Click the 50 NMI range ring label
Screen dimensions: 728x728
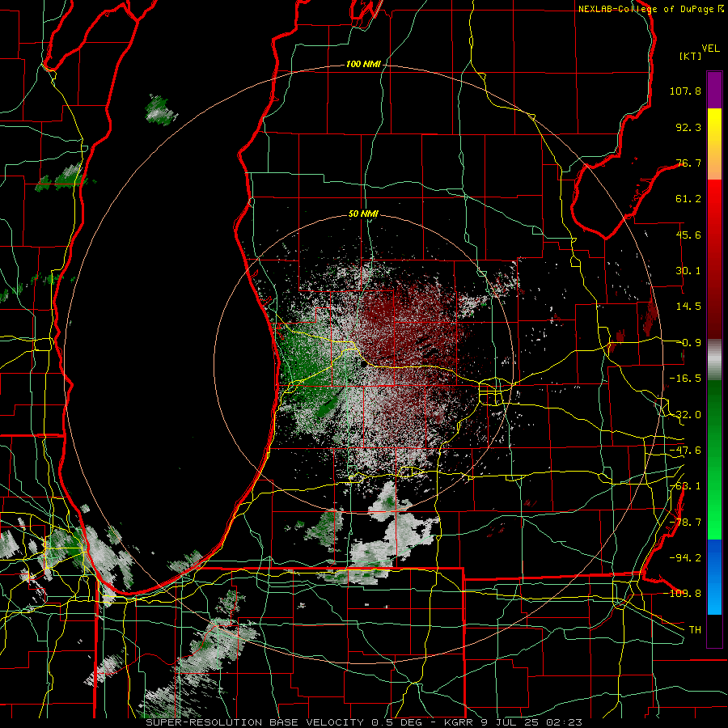click(x=363, y=214)
